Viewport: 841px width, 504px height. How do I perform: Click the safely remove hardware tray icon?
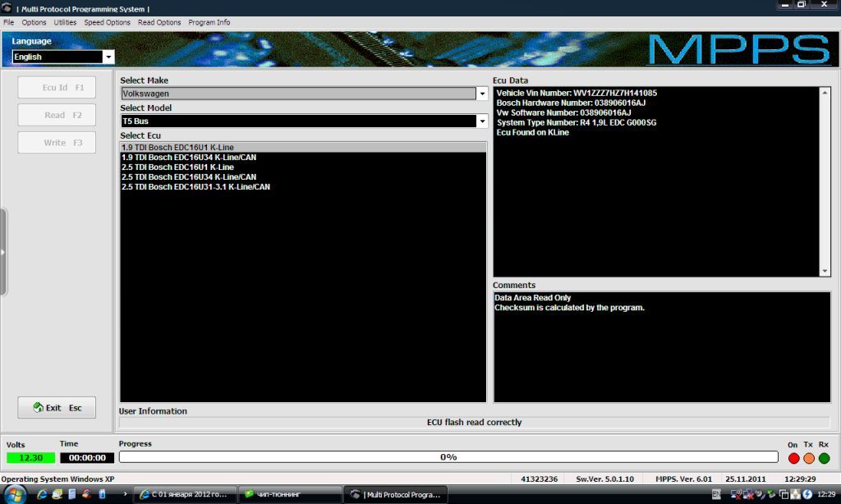coord(771,494)
